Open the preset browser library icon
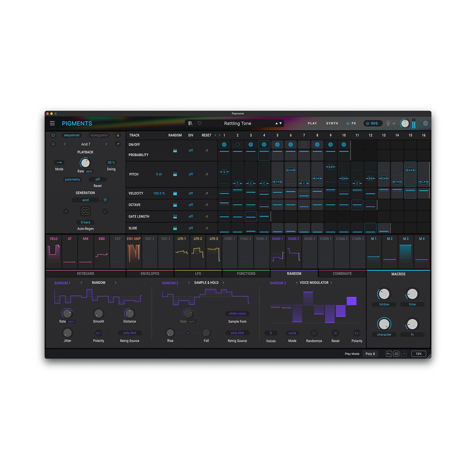Screen dimensions: 476x476 pos(190,123)
